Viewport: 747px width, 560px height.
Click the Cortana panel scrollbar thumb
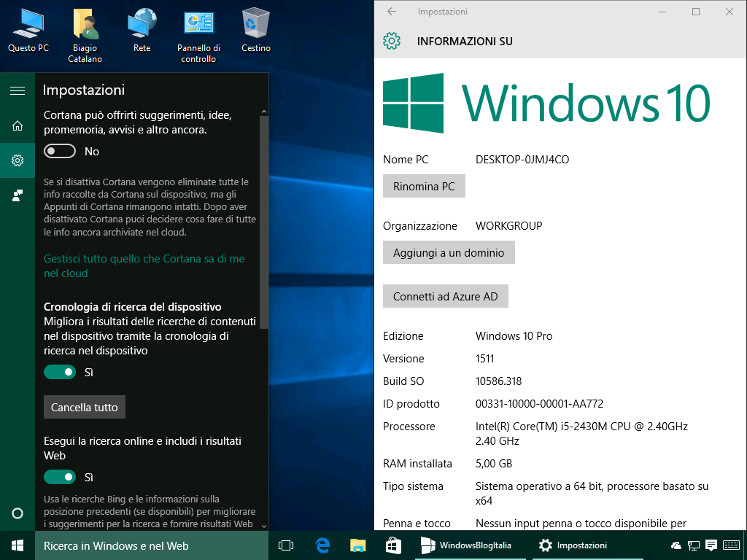264,222
